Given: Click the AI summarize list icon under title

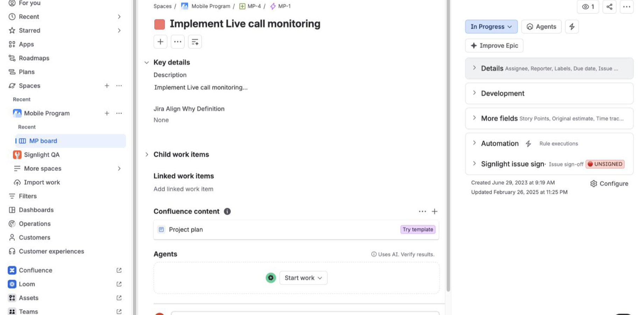Looking at the screenshot, I should click(x=195, y=42).
